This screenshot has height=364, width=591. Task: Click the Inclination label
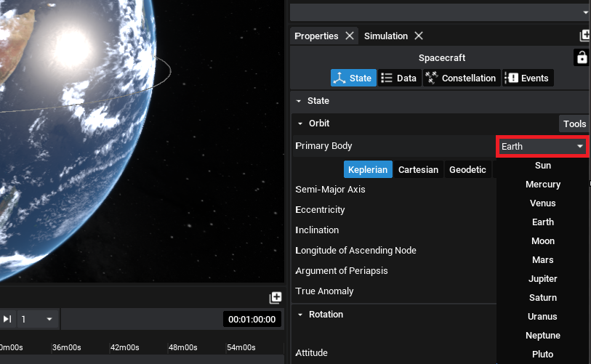(317, 230)
